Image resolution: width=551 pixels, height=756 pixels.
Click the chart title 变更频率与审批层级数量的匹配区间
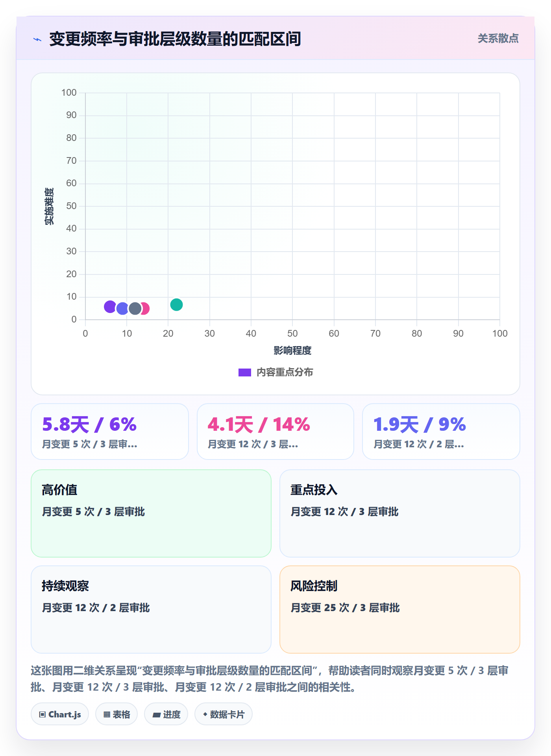pos(175,39)
